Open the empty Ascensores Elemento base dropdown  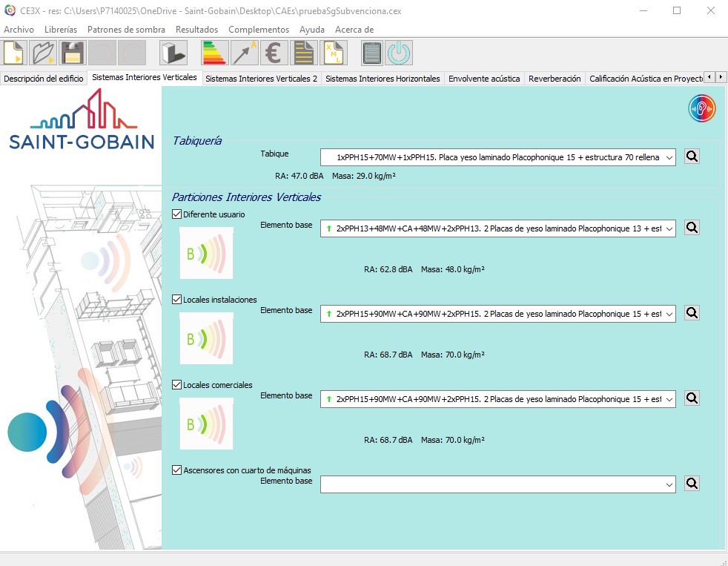coord(669,484)
